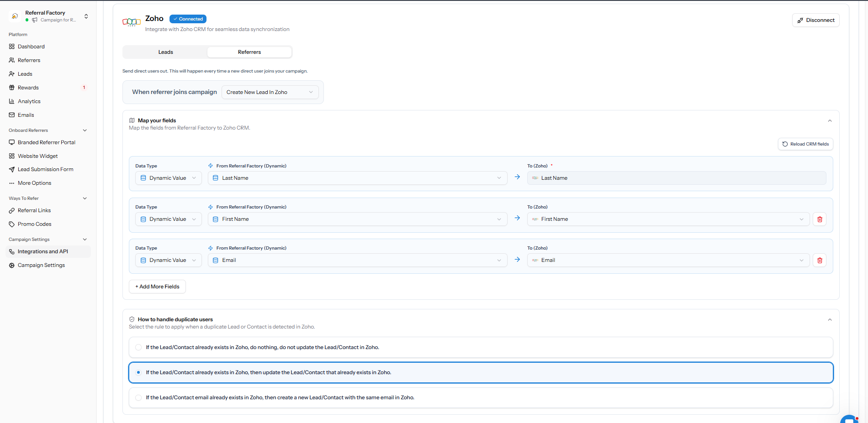Open the Data Type dropdown for Last Name row
The image size is (868, 423).
[169, 178]
